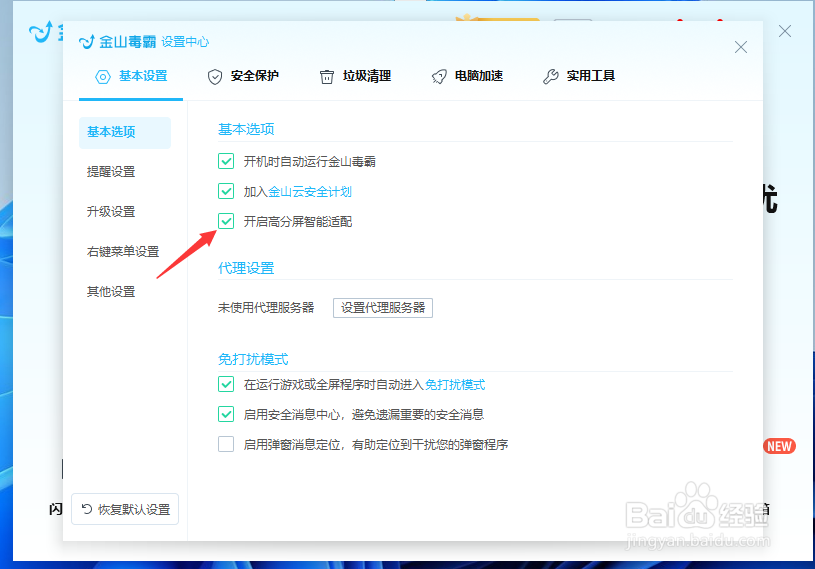Open the 电脑加速 tab

(467, 76)
